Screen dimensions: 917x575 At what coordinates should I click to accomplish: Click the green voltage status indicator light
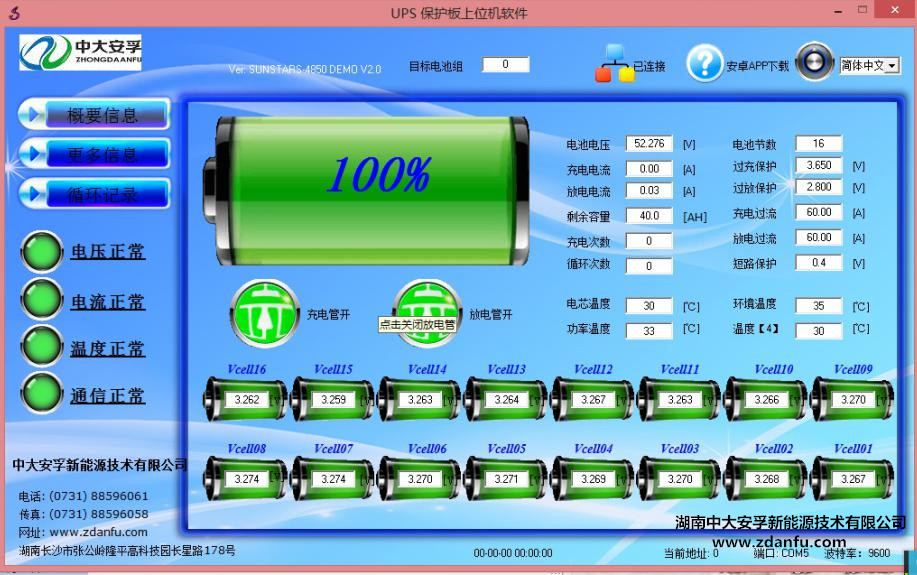point(42,252)
